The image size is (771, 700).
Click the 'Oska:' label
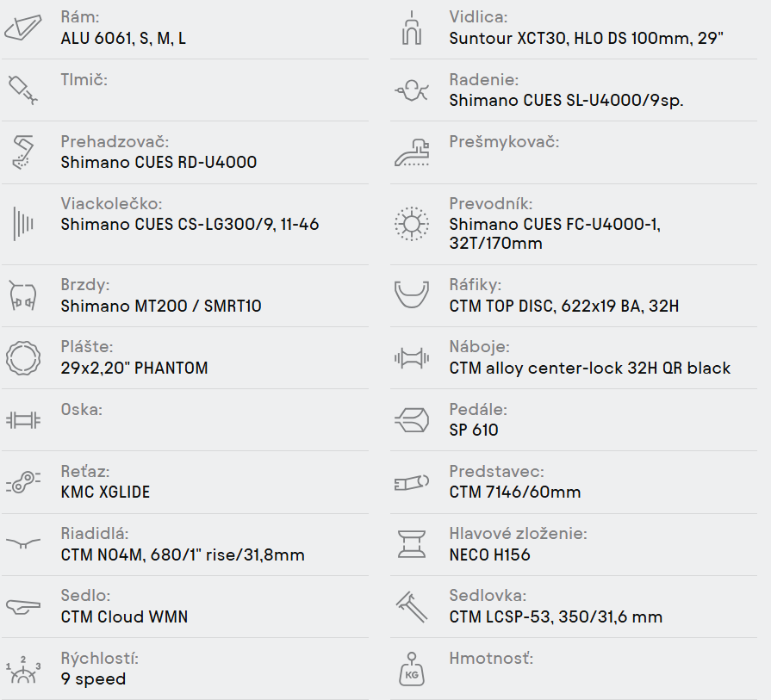pos(82,410)
